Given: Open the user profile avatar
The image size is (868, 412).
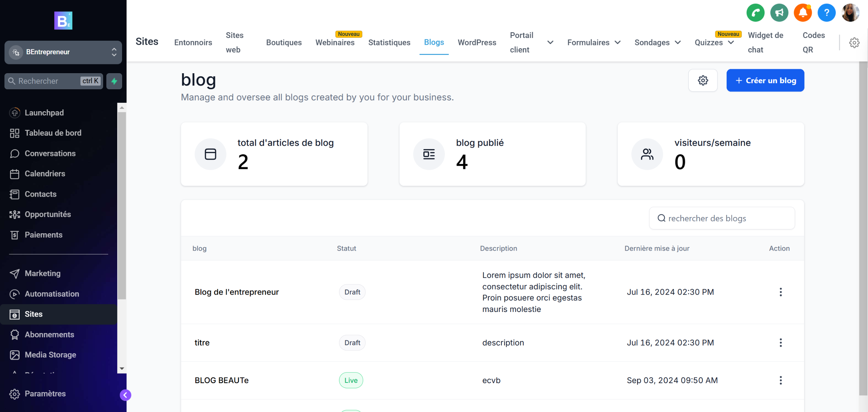Looking at the screenshot, I should (x=850, y=13).
